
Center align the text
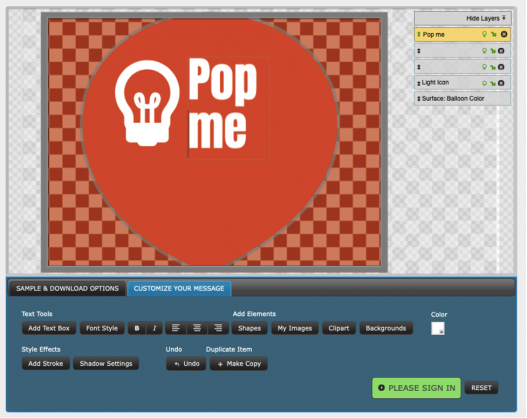197,328
